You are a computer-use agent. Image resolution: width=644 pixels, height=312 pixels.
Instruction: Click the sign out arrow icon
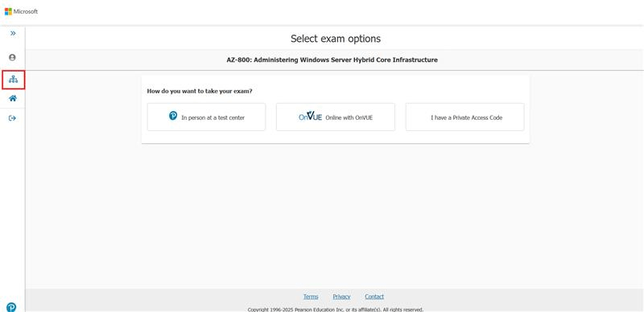tap(12, 118)
